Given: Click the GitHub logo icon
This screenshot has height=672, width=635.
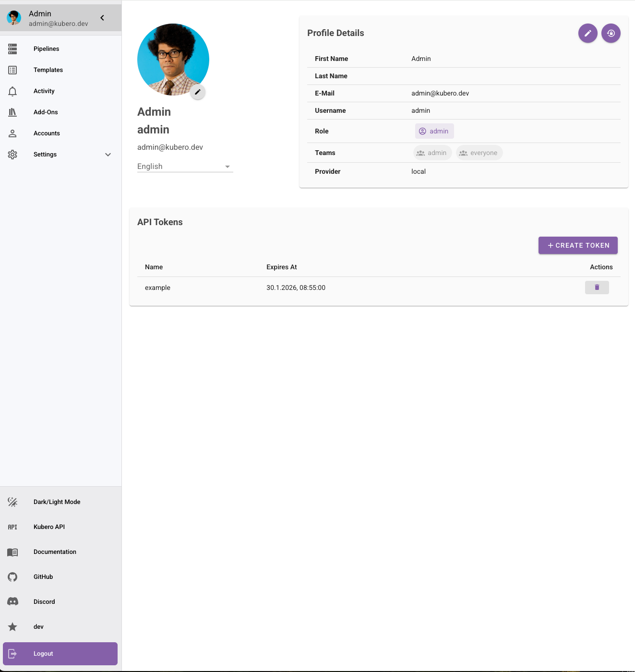Looking at the screenshot, I should [x=12, y=577].
